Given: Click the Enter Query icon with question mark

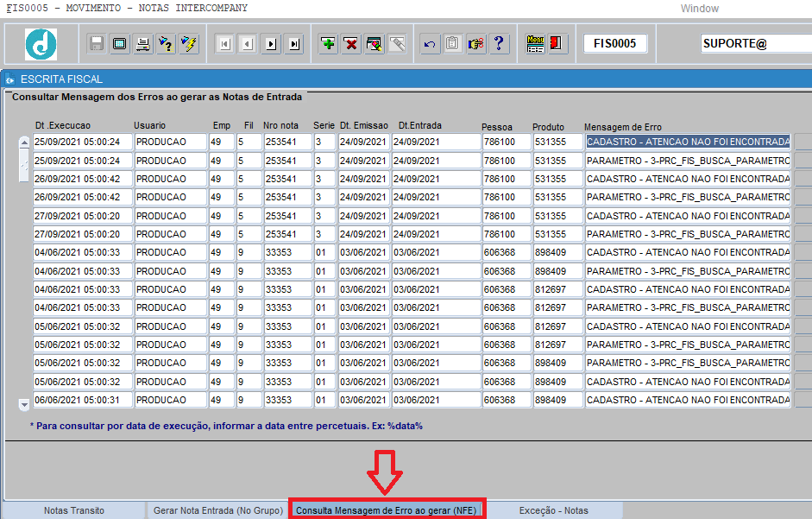Looking at the screenshot, I should (166, 44).
